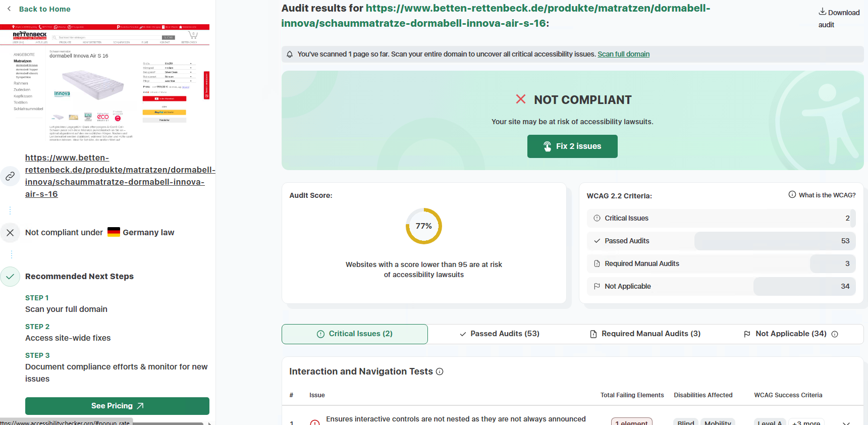Click the See Pricing button
Viewport: 868px width, 425px height.
(117, 406)
